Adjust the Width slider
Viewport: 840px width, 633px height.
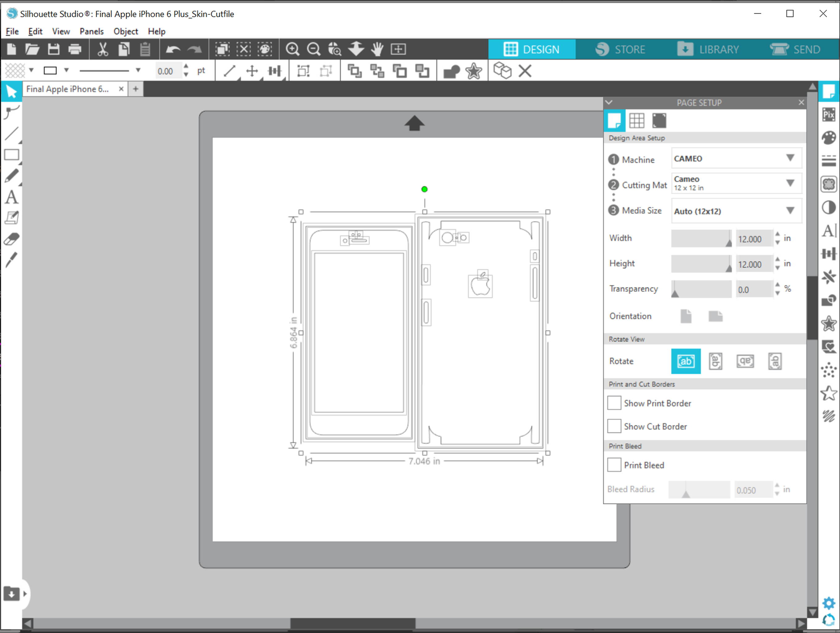point(701,238)
